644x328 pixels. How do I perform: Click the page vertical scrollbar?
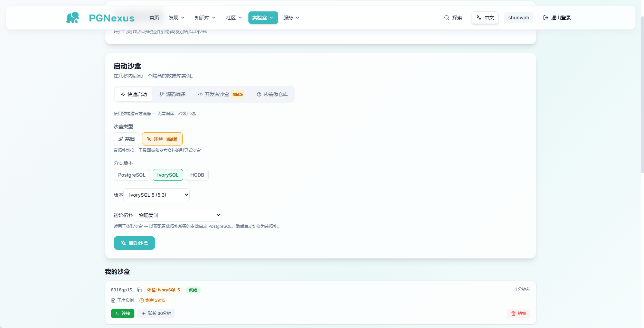(x=642, y=94)
